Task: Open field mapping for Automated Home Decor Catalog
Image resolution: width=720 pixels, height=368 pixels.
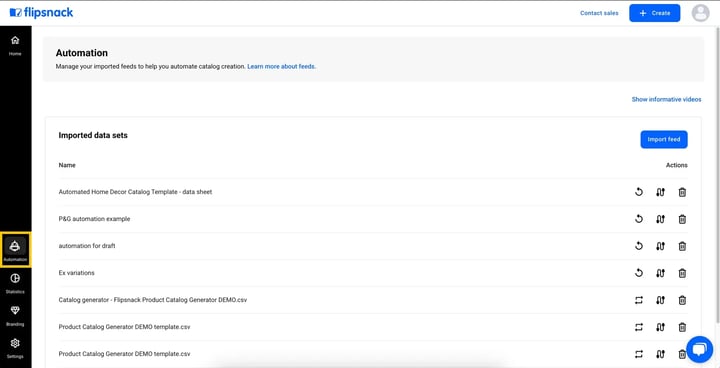Action: coord(660,192)
